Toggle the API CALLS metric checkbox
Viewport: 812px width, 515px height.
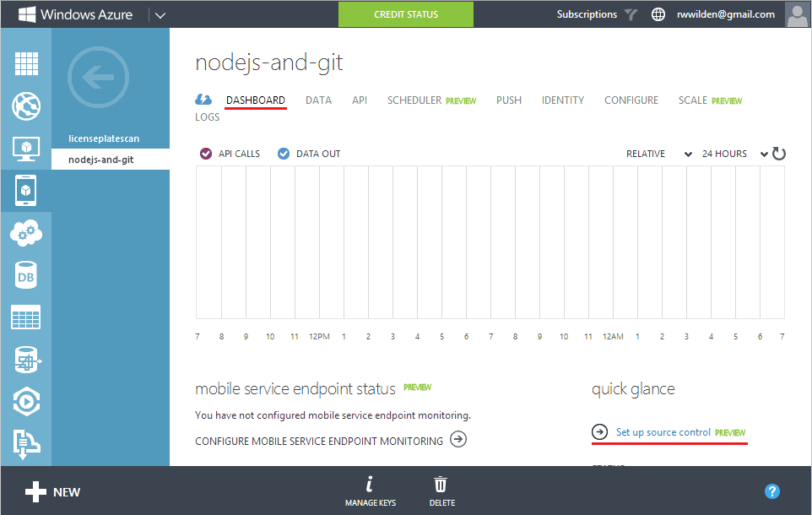(206, 154)
